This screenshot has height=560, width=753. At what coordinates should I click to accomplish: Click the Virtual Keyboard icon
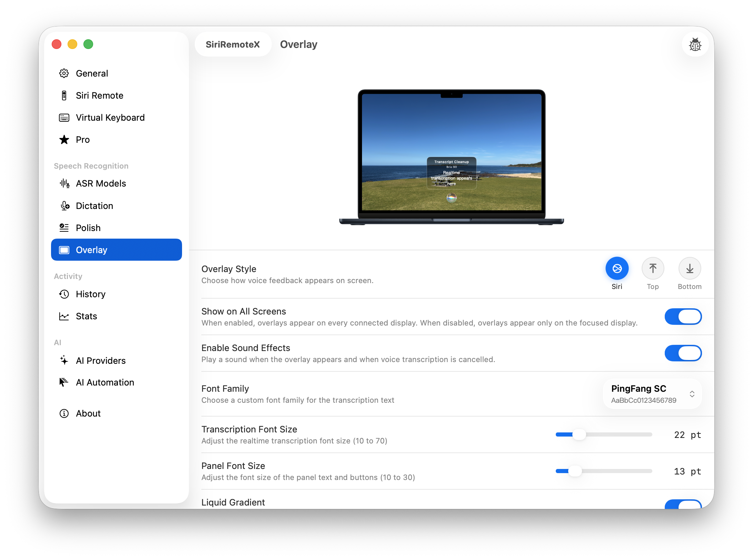click(x=64, y=118)
